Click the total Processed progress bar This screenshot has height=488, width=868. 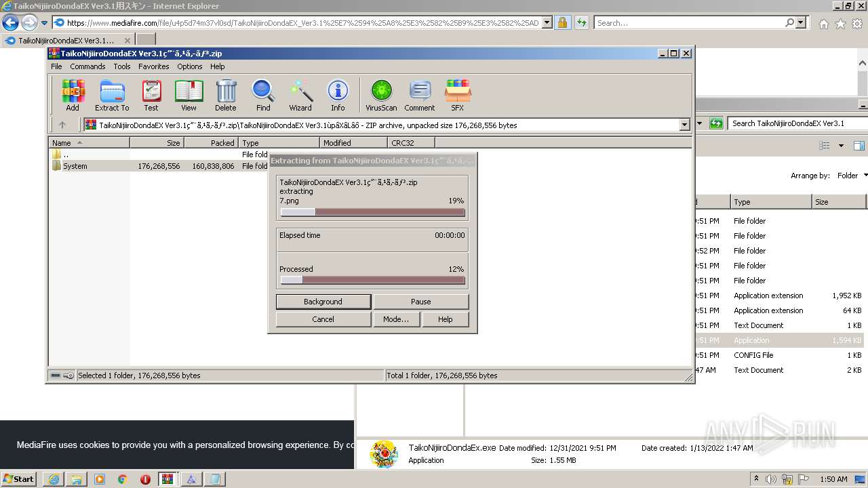[x=372, y=280]
